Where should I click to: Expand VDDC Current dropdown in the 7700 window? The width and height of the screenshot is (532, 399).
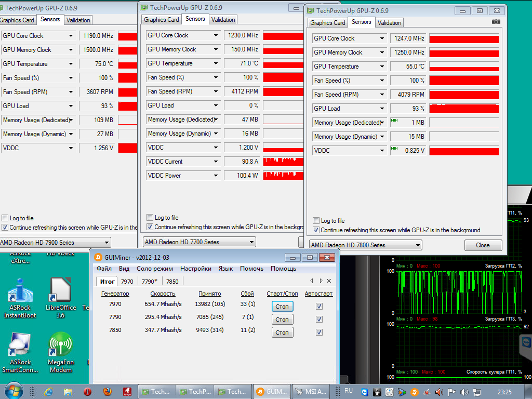(x=216, y=162)
